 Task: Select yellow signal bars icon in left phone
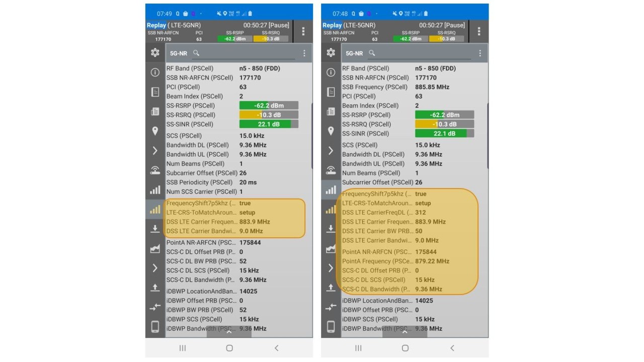coord(155,209)
